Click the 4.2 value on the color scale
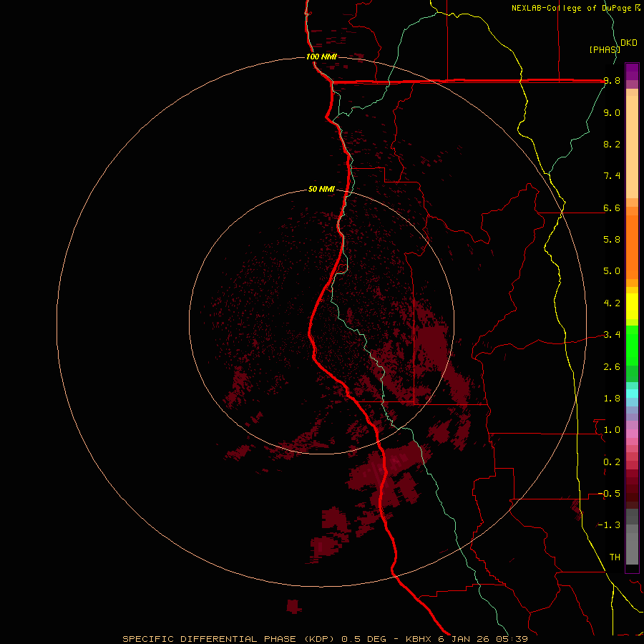This screenshot has height=644, width=644. [x=612, y=303]
